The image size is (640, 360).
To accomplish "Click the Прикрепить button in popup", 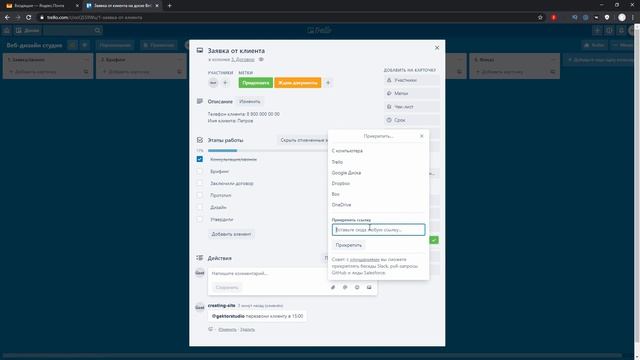I will (x=349, y=245).
